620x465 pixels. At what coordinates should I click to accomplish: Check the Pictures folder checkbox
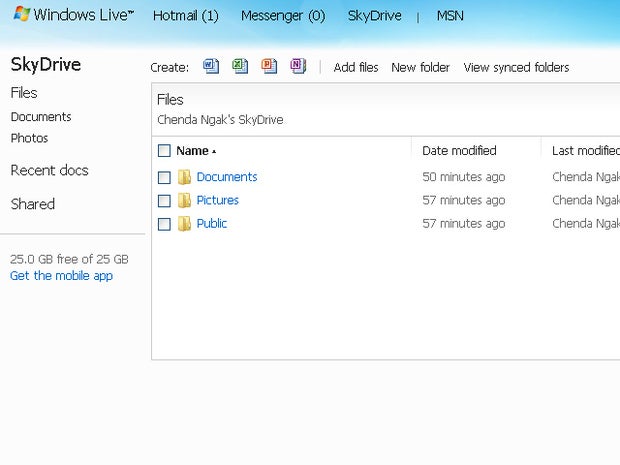click(164, 201)
